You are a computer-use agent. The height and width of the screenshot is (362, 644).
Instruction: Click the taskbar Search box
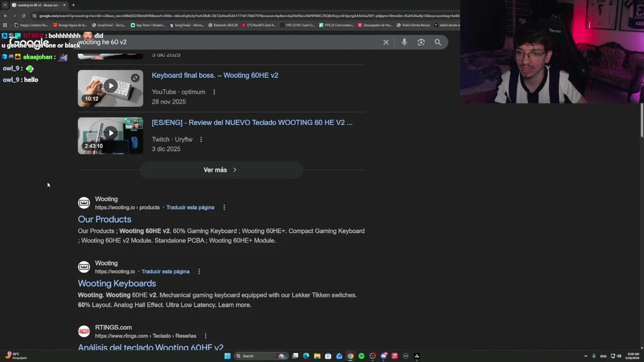tap(261, 356)
